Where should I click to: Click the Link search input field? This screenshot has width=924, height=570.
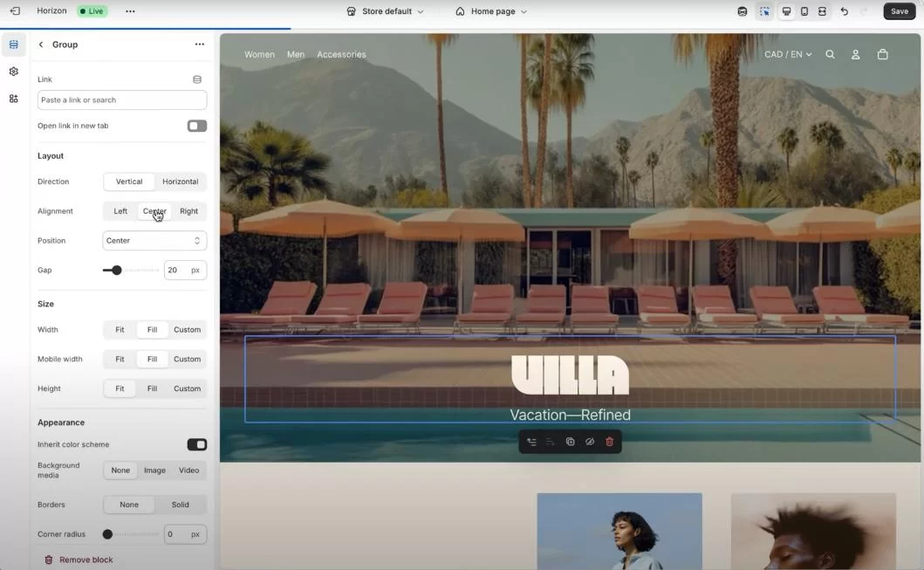(x=122, y=100)
